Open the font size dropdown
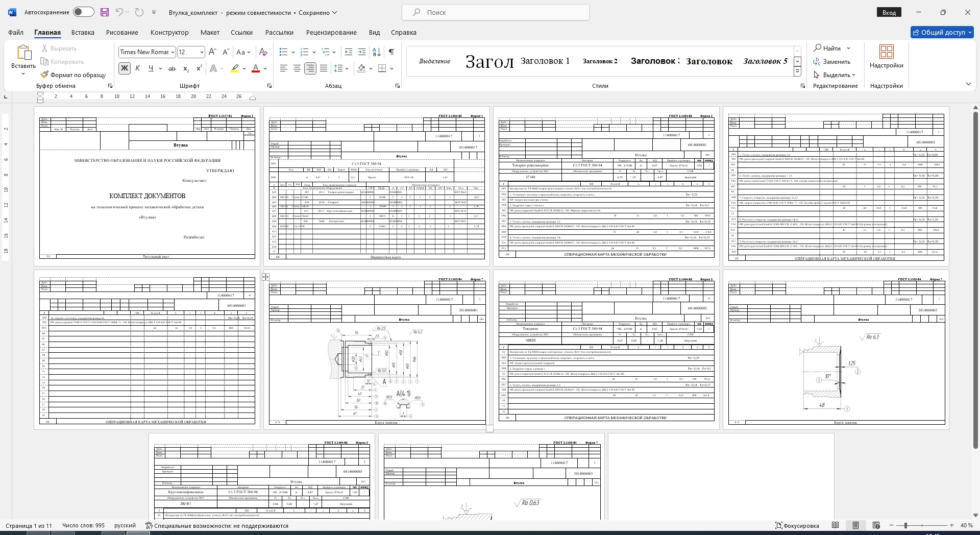Screen dimensions: 980x535 202,52
